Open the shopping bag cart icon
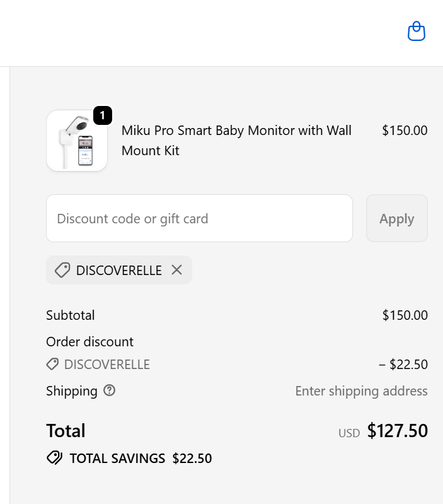This screenshot has height=504, width=443. click(417, 31)
